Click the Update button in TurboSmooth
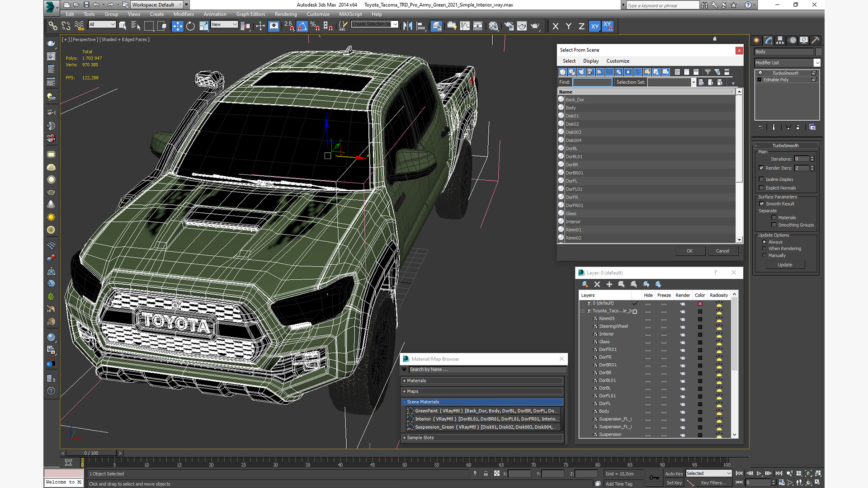 785,265
